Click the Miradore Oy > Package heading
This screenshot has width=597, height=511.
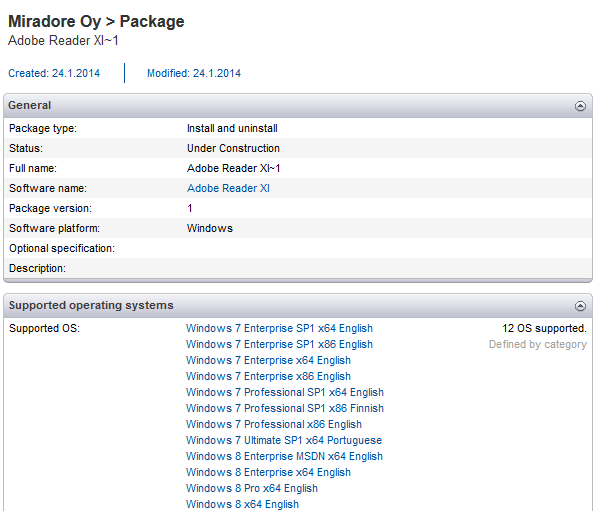(x=96, y=21)
